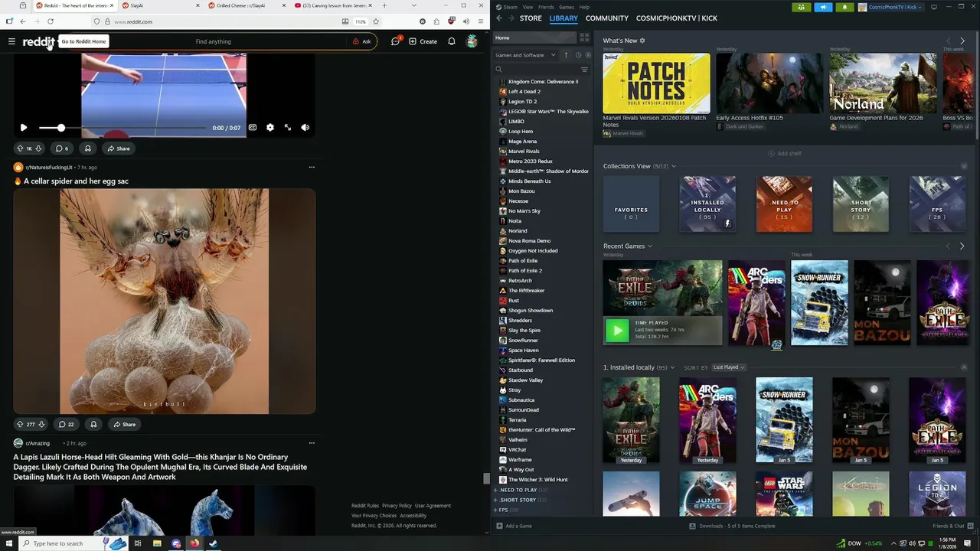Open Steam friend activity green button

point(802,7)
